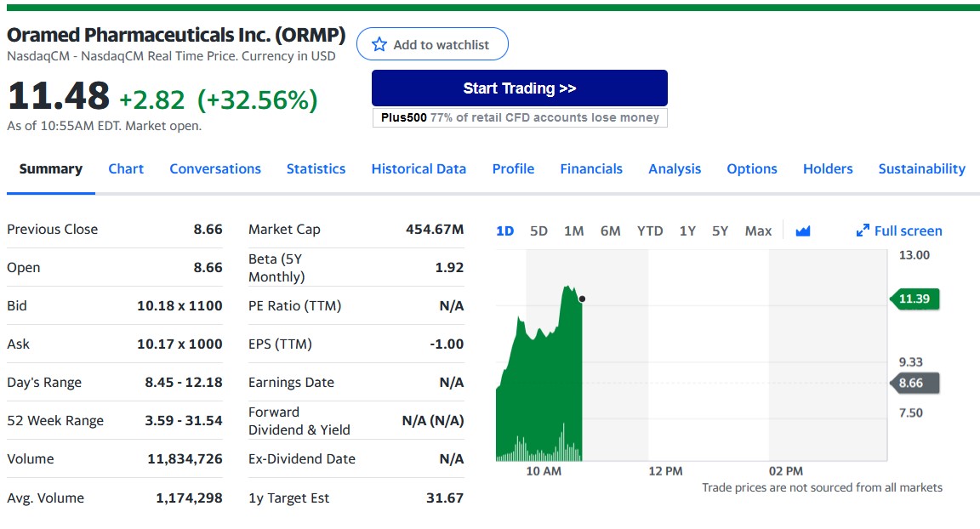Click the star icon to add watchlist

coord(379,44)
